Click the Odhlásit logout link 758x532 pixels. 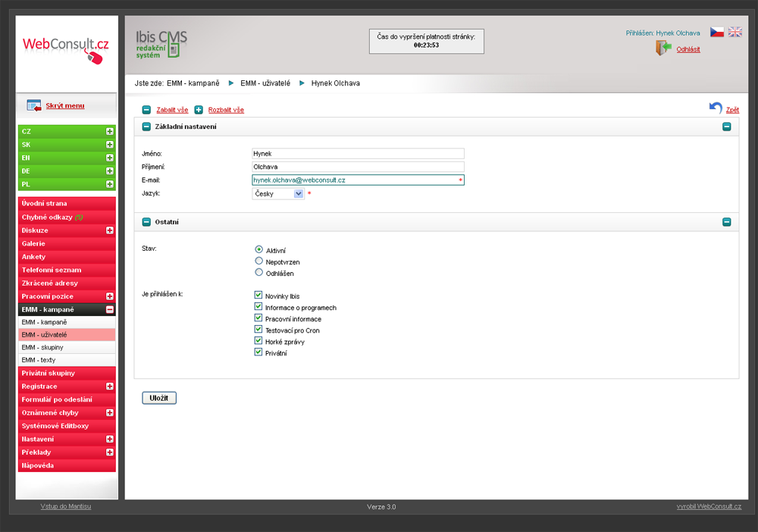pos(688,49)
